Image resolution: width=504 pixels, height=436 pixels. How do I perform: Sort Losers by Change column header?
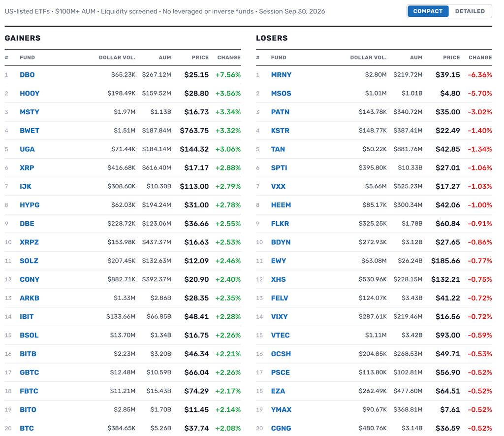(480, 58)
